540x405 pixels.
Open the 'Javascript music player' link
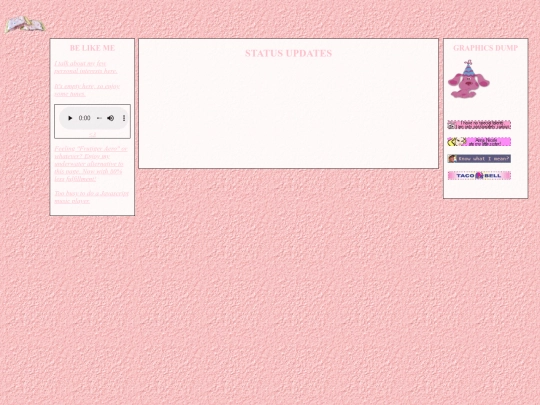click(x=91, y=197)
